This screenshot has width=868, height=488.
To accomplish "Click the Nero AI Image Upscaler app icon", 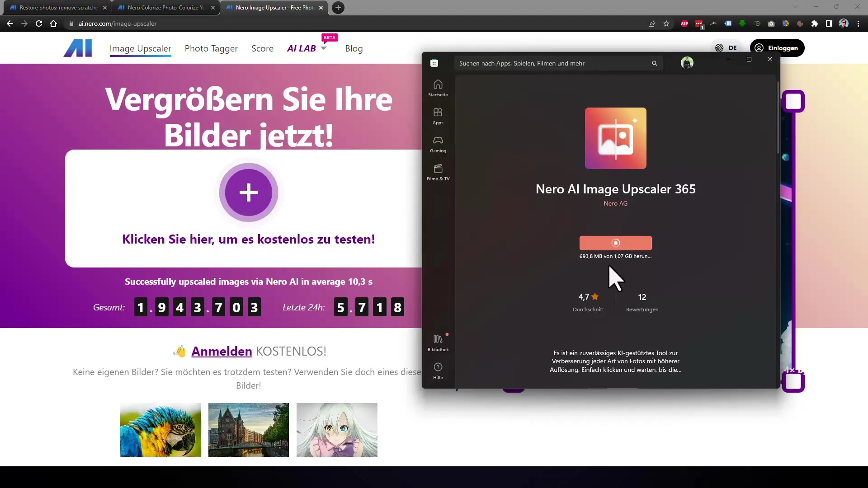I will point(616,138).
